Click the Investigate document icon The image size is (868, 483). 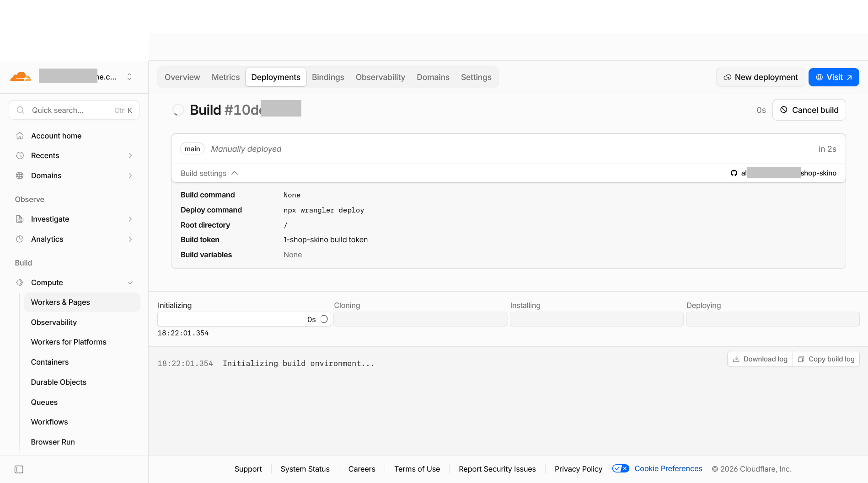pos(20,219)
